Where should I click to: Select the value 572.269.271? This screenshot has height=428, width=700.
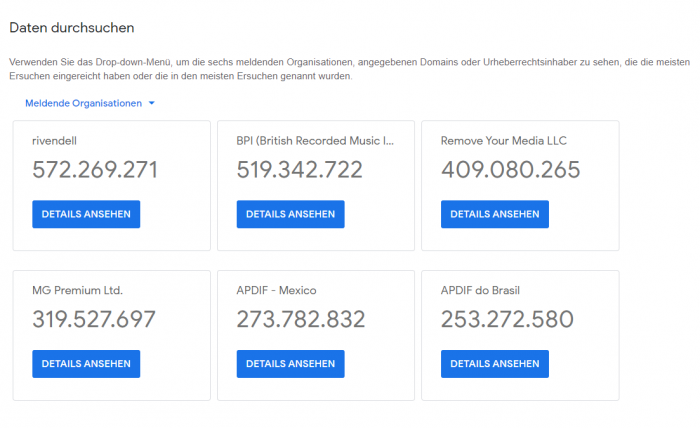point(95,170)
